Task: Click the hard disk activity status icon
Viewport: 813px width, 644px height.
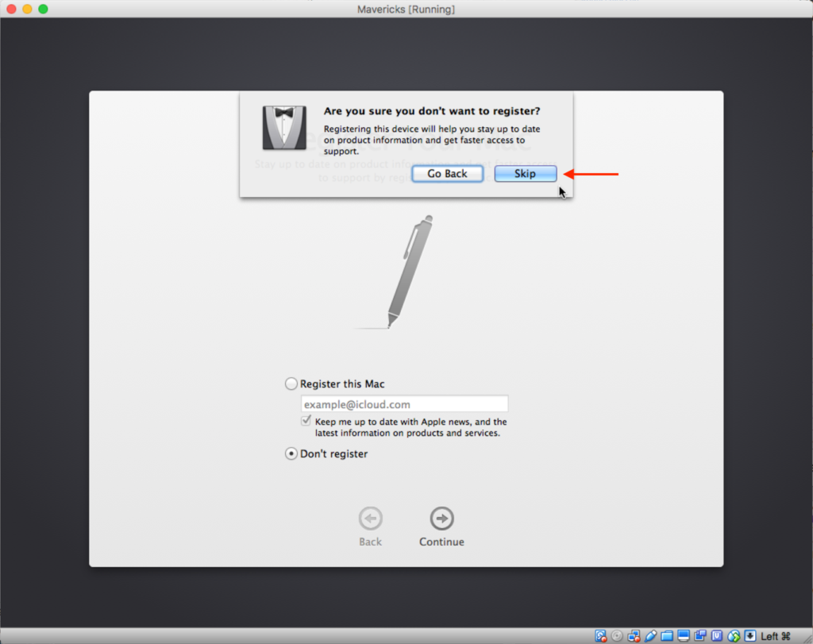Action: click(x=602, y=636)
